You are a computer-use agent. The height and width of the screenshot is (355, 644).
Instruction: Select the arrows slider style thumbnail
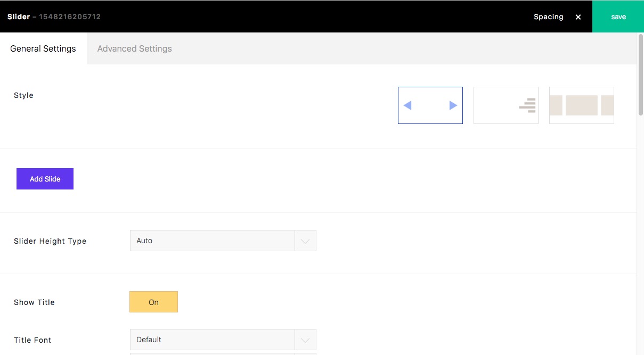point(430,105)
